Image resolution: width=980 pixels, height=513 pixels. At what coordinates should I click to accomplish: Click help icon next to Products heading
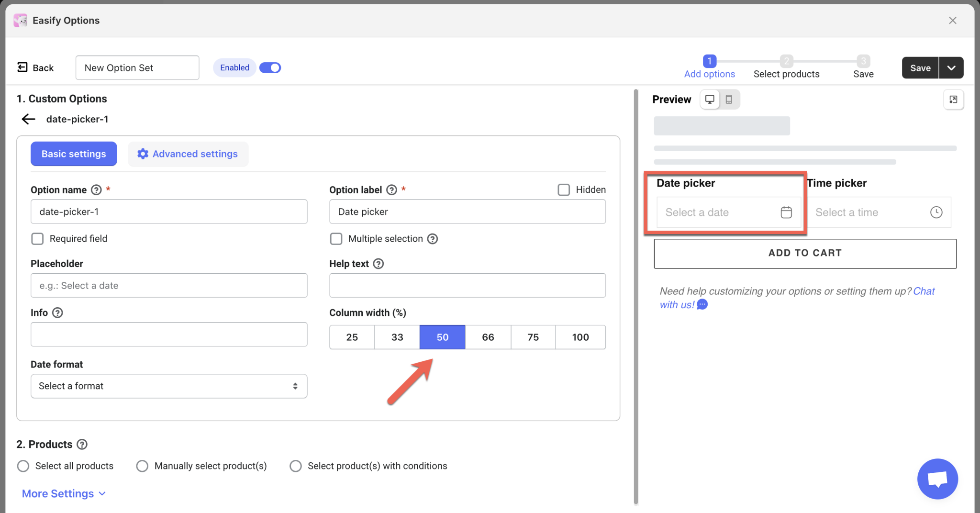click(82, 445)
